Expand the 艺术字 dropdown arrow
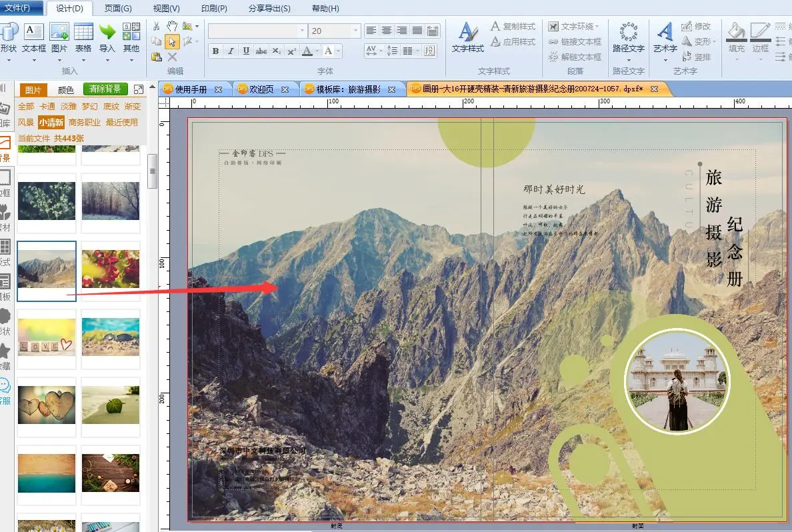 [x=665, y=61]
